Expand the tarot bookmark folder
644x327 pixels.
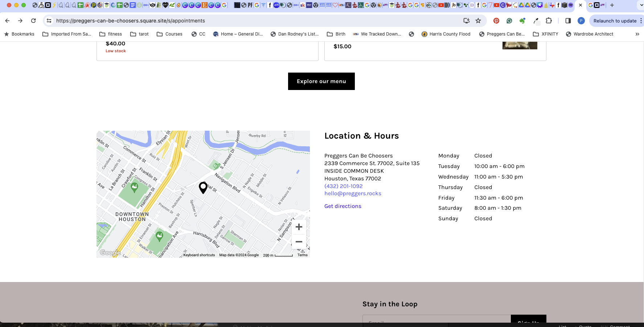139,34
